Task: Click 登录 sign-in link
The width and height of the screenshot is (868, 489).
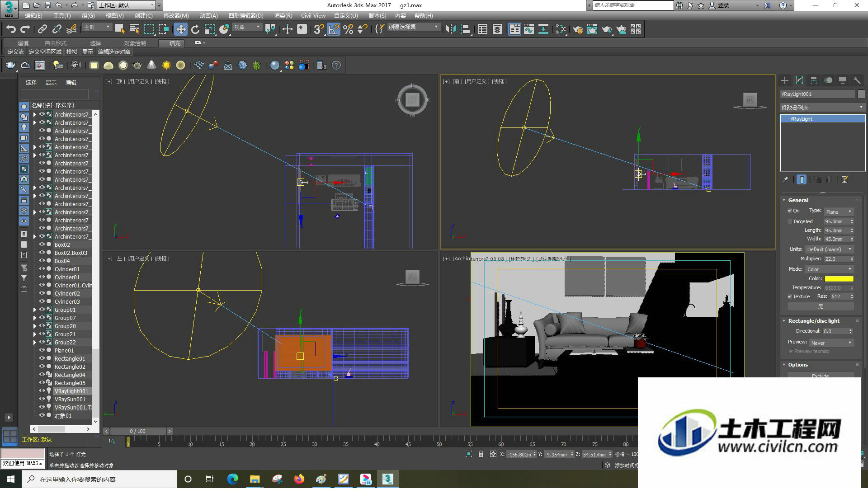Action: tap(723, 5)
